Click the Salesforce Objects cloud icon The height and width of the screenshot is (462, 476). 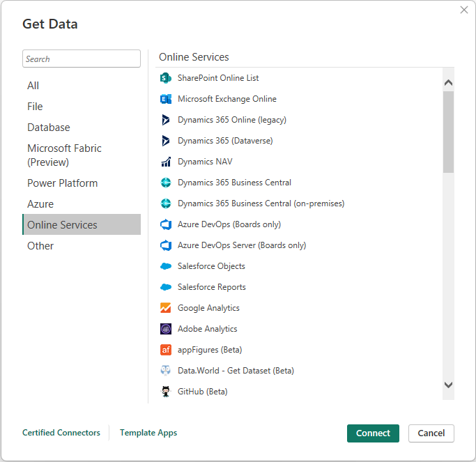pyautogui.click(x=166, y=266)
